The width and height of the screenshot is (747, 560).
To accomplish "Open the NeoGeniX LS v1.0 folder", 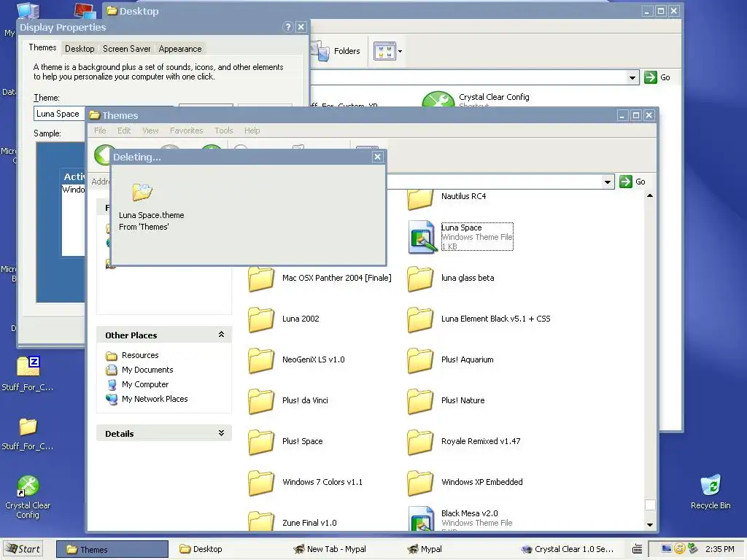I will 296,360.
